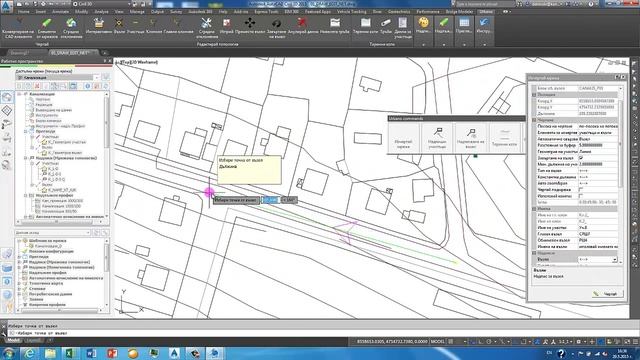
Task: Click the Windows Start button
Action: [x=9, y=353]
